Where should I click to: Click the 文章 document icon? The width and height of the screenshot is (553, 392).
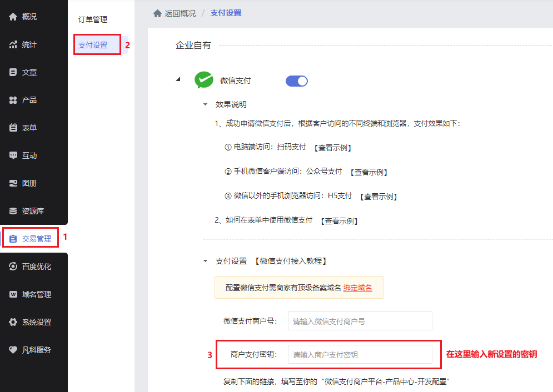click(13, 72)
